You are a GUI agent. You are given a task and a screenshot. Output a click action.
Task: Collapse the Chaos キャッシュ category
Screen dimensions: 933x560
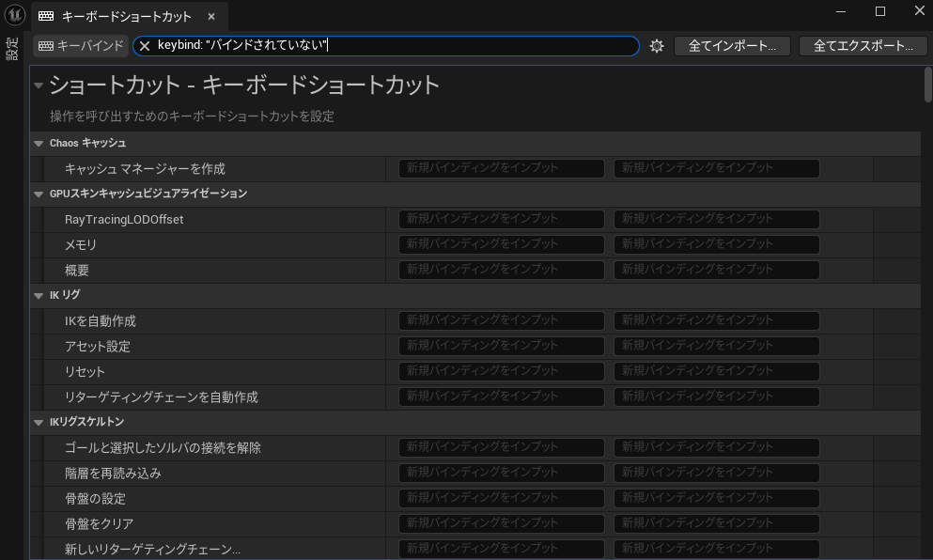[39, 144]
